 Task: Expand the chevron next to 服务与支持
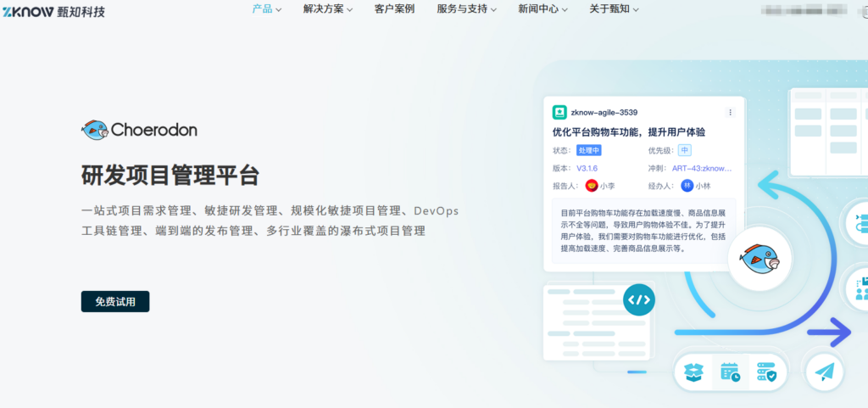click(x=493, y=9)
